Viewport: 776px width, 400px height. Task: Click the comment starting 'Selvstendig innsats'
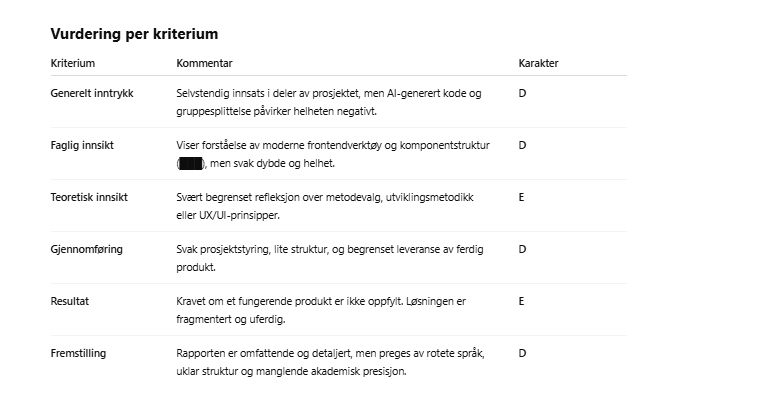pyautogui.click(x=329, y=102)
